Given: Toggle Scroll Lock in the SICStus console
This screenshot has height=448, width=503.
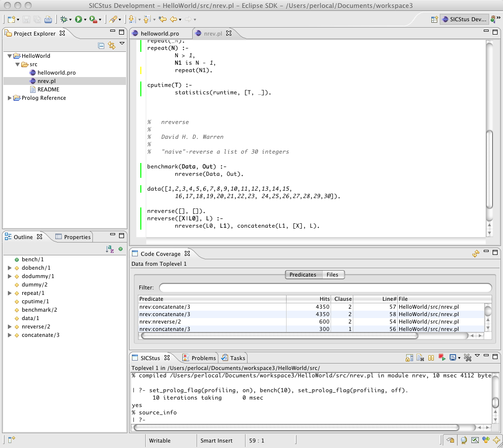Looking at the screenshot, I should (409, 358).
